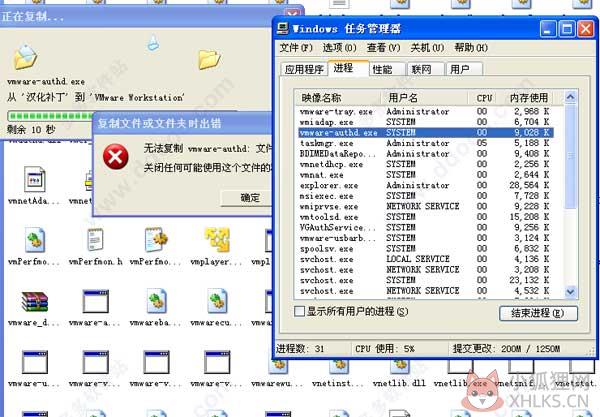
Task: Select the vmwareba file icon
Action: click(157, 301)
